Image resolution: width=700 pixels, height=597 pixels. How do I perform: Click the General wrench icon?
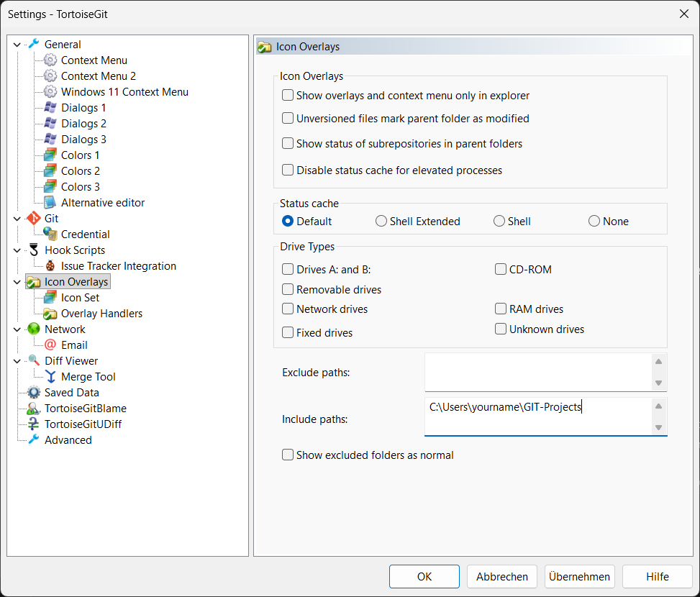point(34,44)
